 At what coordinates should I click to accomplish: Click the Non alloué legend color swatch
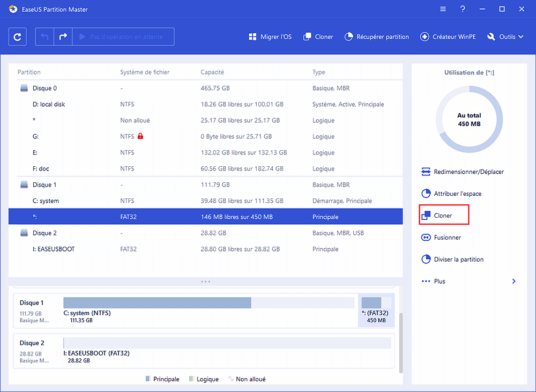[230, 379]
